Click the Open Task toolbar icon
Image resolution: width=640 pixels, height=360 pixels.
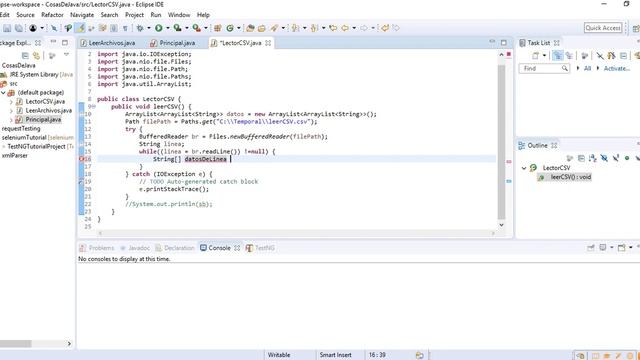tap(262, 28)
